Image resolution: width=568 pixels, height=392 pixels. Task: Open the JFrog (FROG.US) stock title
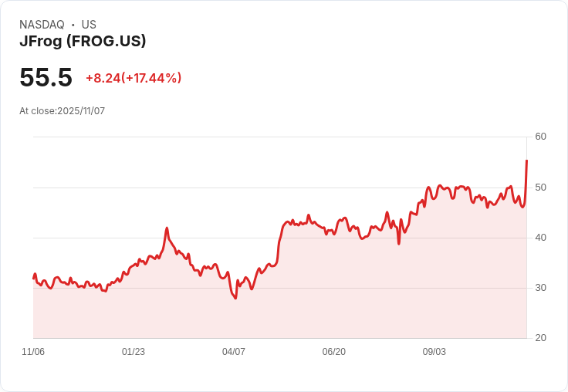point(83,41)
